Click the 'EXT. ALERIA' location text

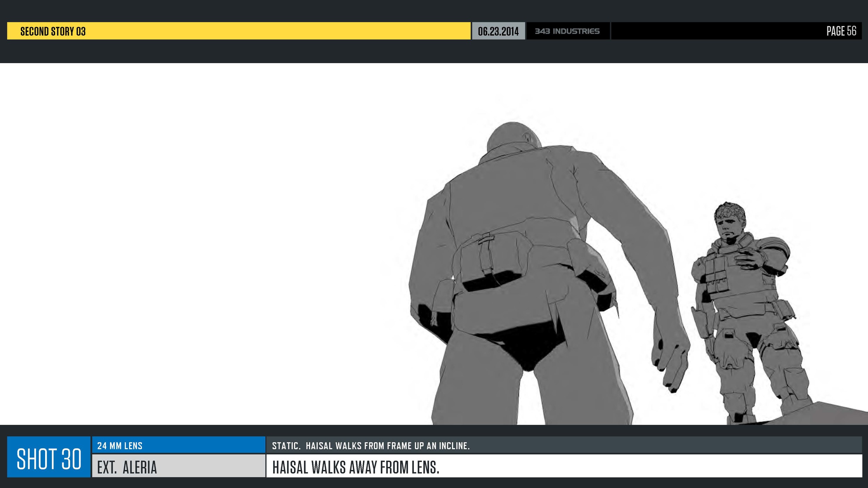tap(127, 468)
